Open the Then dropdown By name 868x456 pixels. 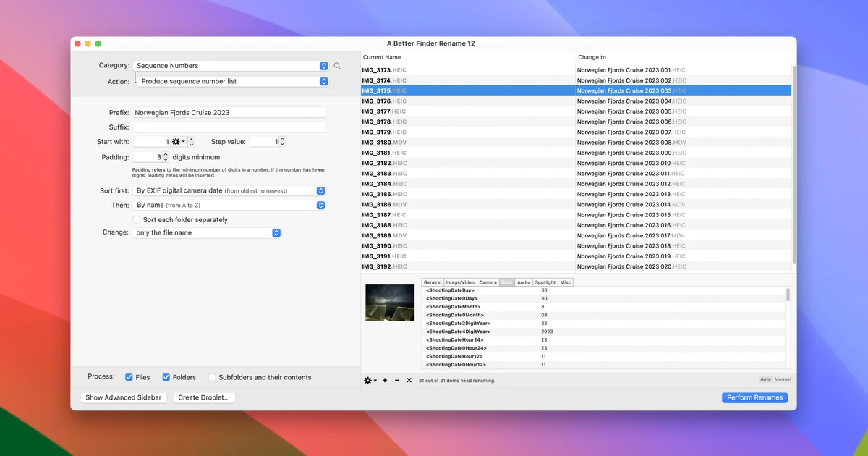pos(229,206)
